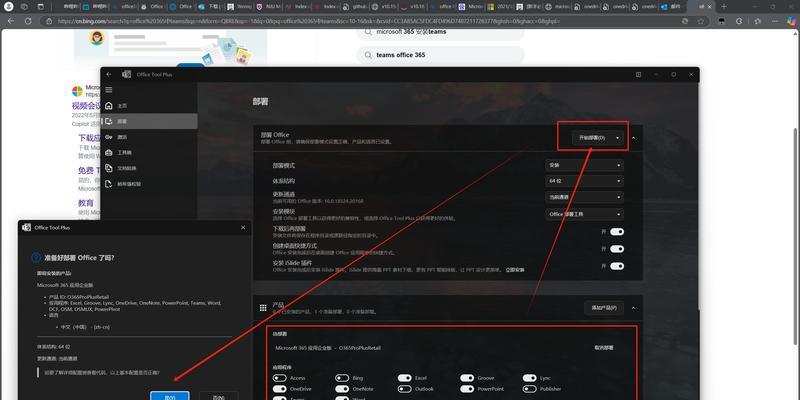Click No in the deploy dialog

pos(218,396)
